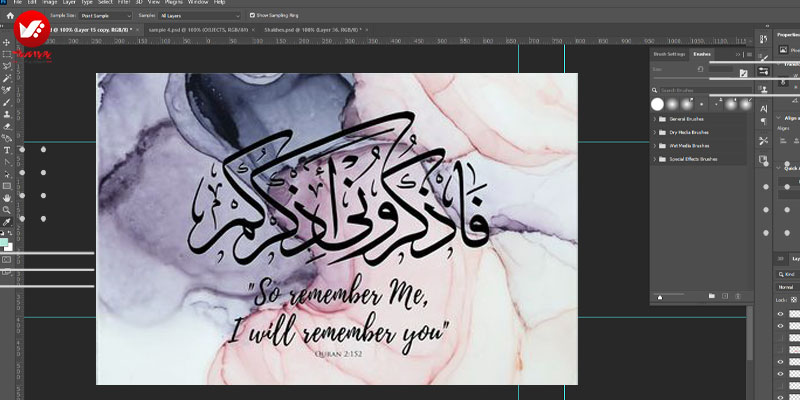The image size is (800, 400).
Task: Select the Zoom tool
Action: (7, 210)
